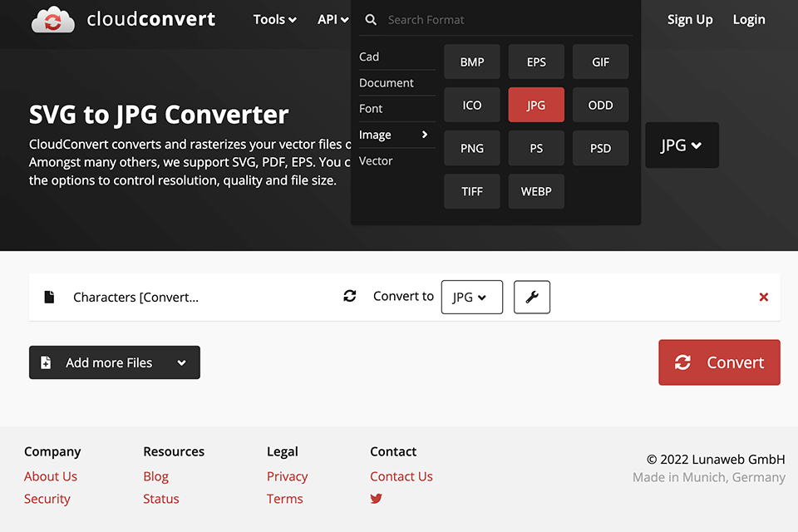Open the API dropdown menu
798x532 pixels.
[x=332, y=19]
